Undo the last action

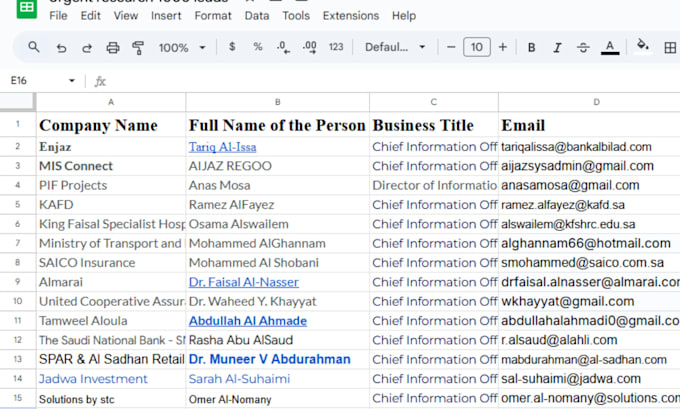click(61, 47)
